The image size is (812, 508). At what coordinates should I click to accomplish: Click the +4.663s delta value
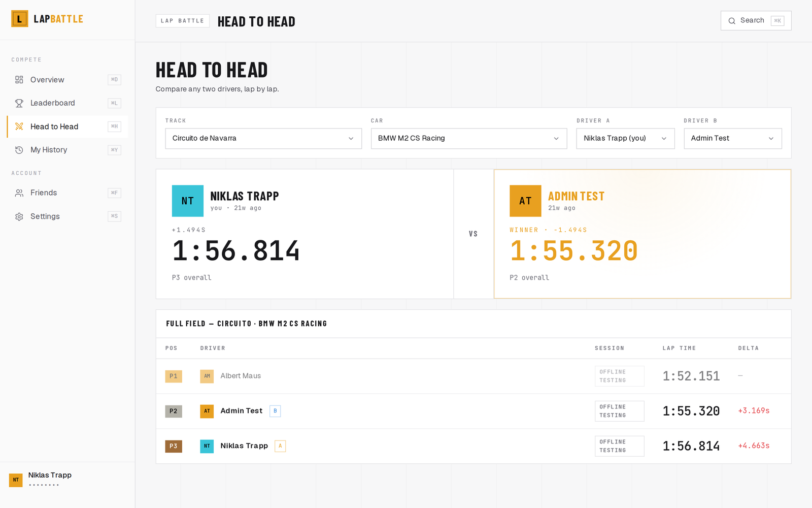pos(754,446)
